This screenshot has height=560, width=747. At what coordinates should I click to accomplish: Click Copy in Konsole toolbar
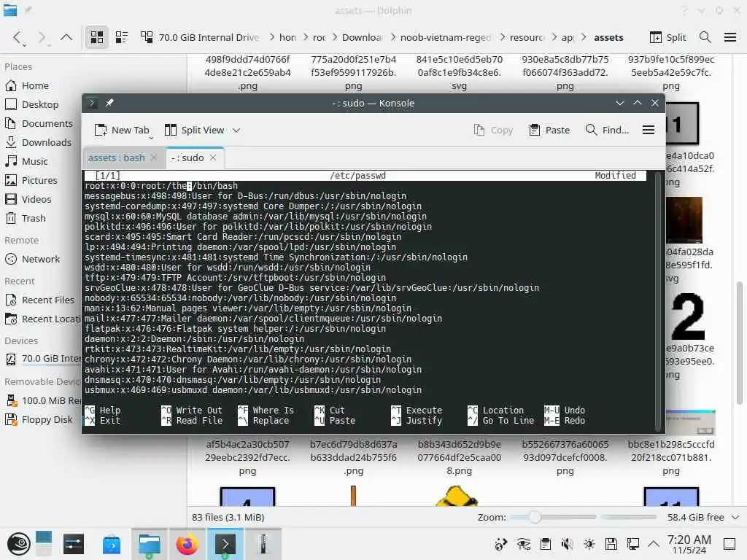pos(494,130)
